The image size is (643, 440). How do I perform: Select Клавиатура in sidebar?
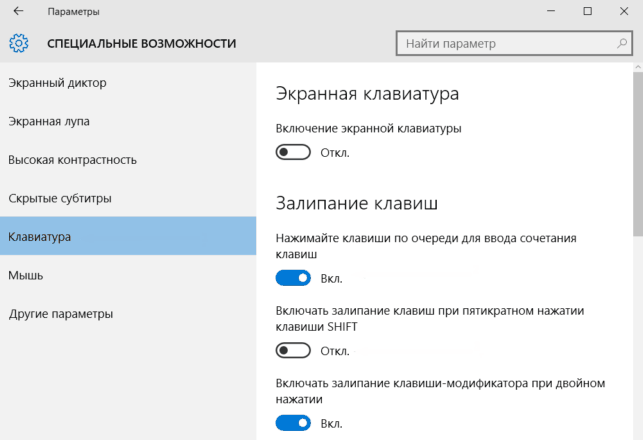click(128, 236)
